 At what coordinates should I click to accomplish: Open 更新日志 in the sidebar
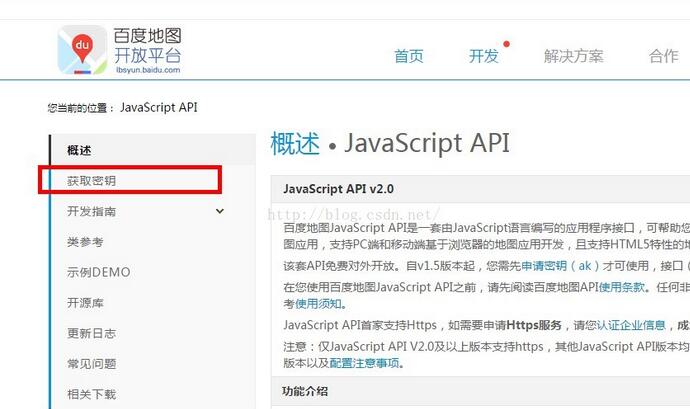[x=91, y=333]
